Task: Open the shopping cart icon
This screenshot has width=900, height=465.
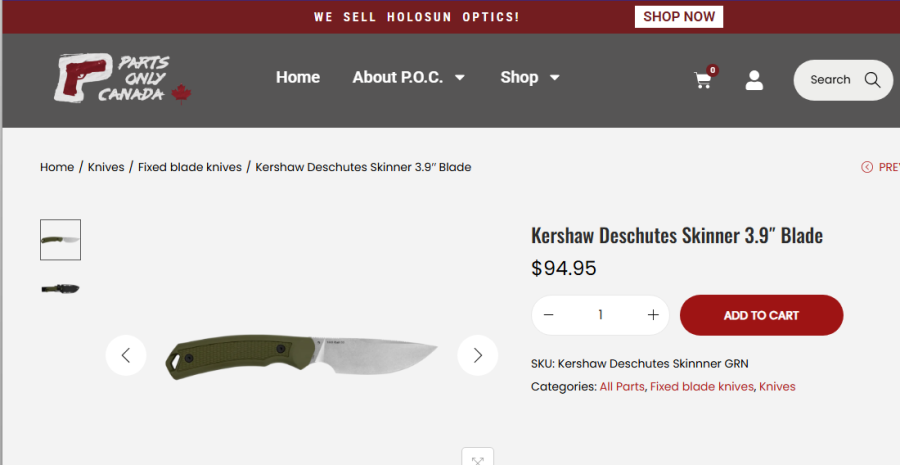Action: (x=703, y=80)
